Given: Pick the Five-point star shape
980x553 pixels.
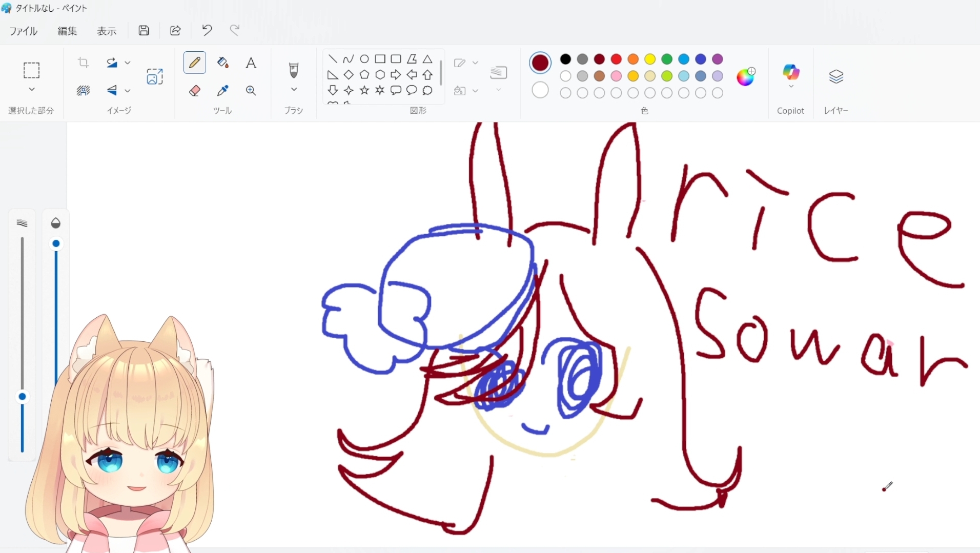Looking at the screenshot, I should click(364, 91).
